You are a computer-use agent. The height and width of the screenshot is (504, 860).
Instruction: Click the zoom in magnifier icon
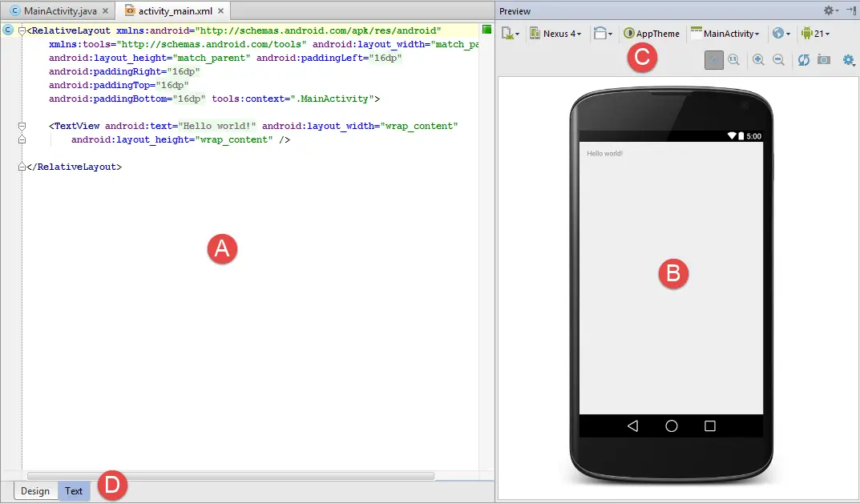click(758, 61)
